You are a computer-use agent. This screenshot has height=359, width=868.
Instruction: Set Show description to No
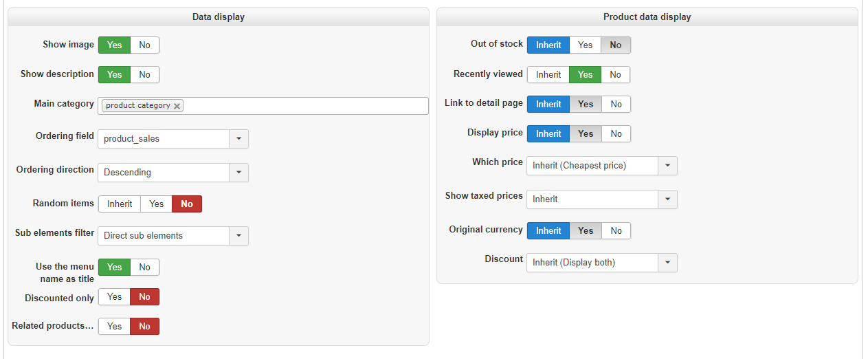144,75
